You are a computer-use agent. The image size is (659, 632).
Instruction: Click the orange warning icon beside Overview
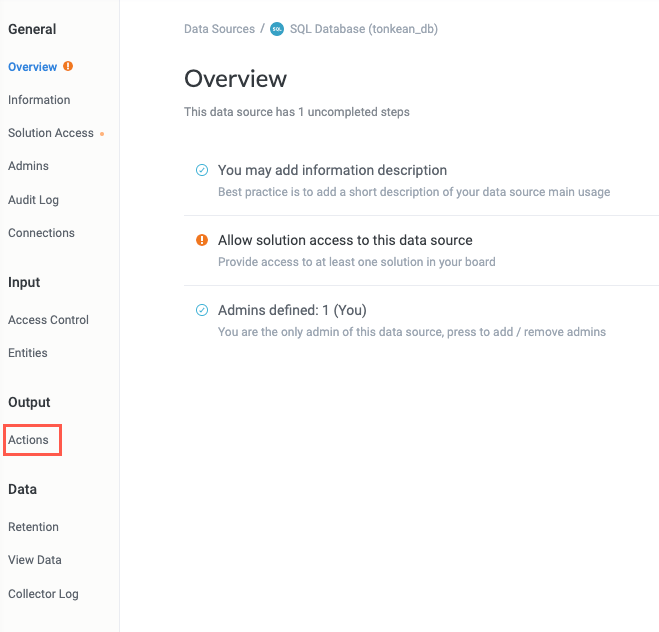click(x=68, y=67)
